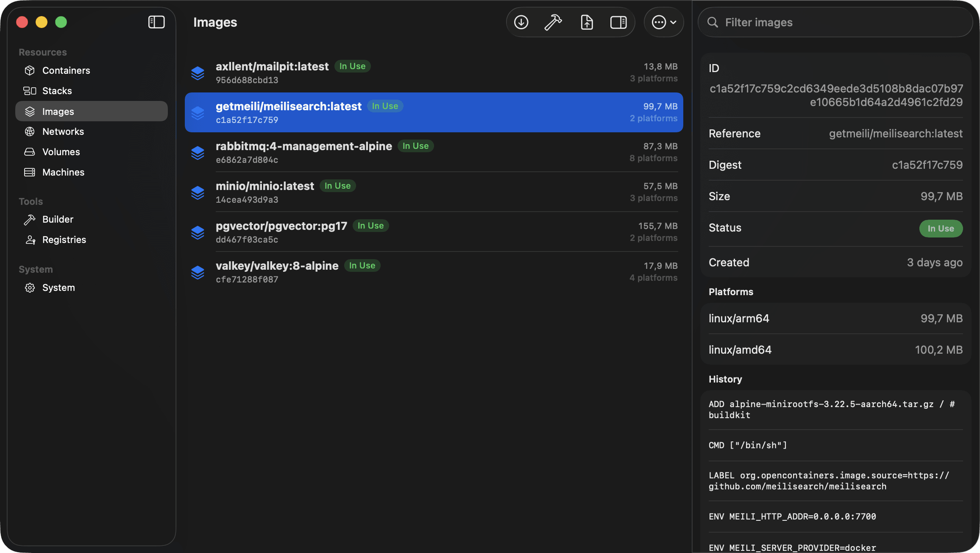
Task: Click the Builder hammer icon in the sidebar
Action: (x=30, y=219)
